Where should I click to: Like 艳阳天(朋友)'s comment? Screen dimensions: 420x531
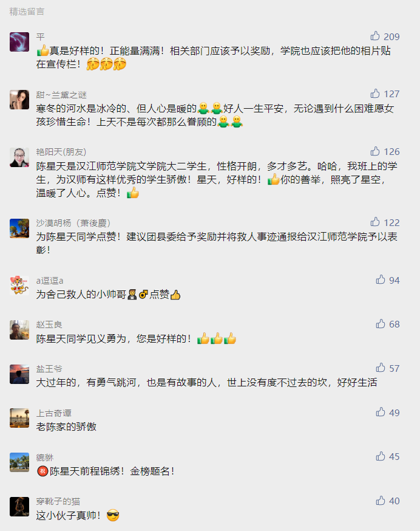click(375, 151)
